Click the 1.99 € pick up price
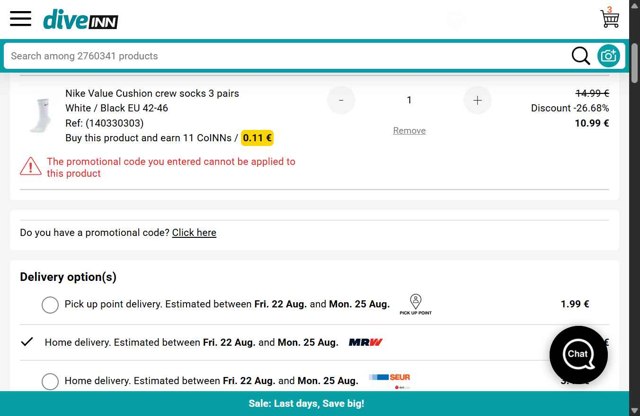This screenshot has width=640, height=416. click(x=575, y=304)
